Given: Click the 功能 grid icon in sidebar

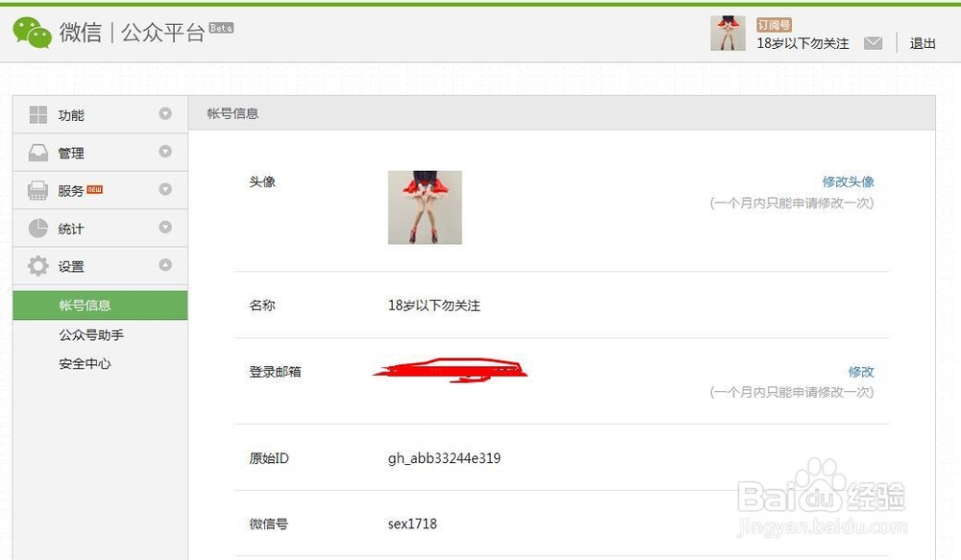Looking at the screenshot, I should click(38, 114).
